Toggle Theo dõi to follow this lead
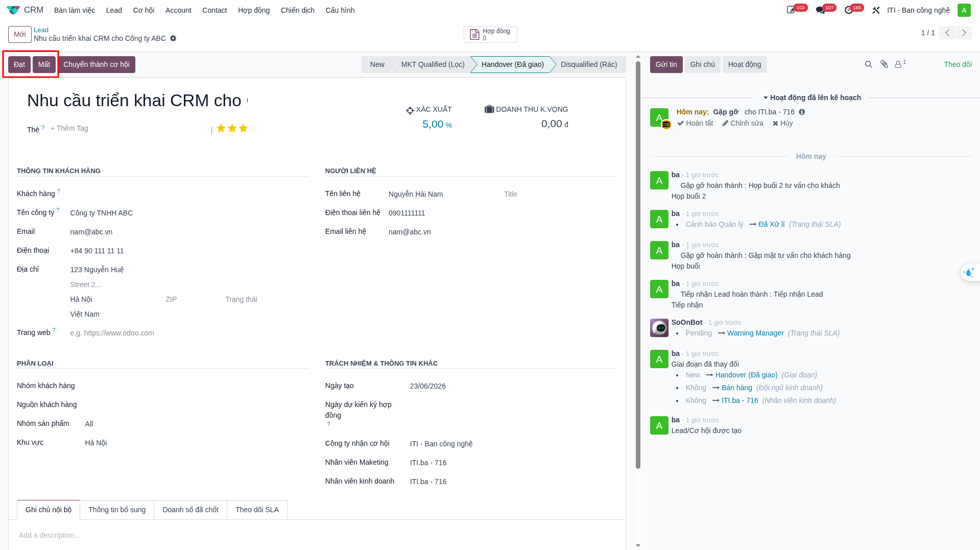 [958, 64]
